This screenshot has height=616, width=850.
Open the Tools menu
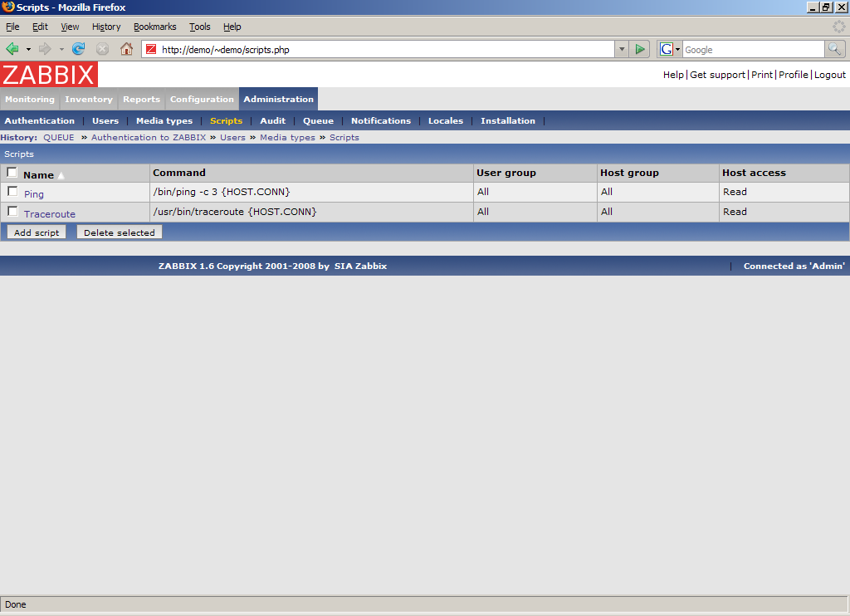[x=199, y=27]
